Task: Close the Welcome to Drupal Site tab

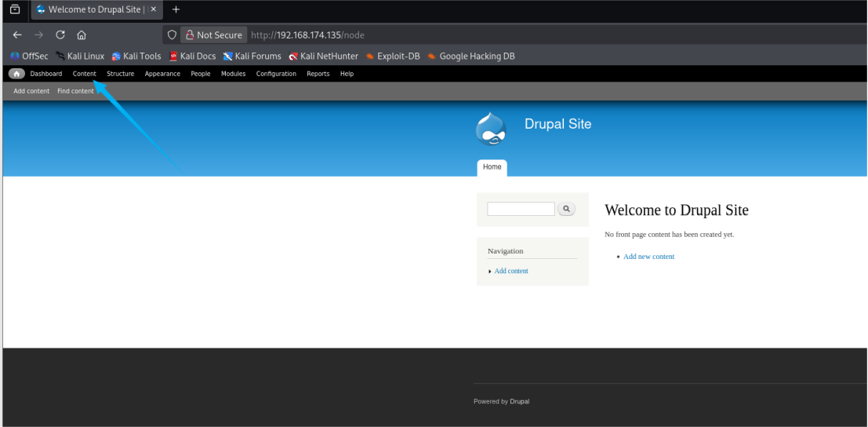Action: click(154, 9)
